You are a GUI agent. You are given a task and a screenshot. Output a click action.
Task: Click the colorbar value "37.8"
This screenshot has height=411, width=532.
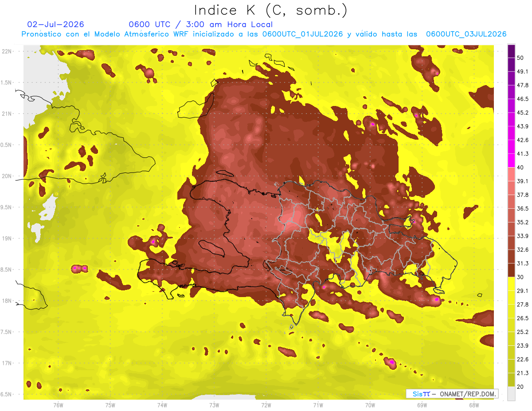pos(522,195)
